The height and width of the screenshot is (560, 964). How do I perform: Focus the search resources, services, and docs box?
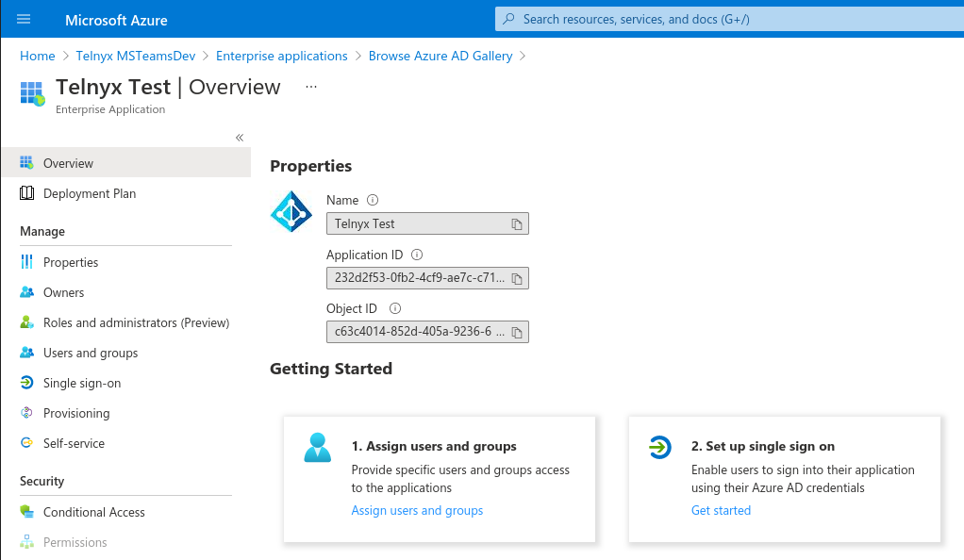pos(729,19)
